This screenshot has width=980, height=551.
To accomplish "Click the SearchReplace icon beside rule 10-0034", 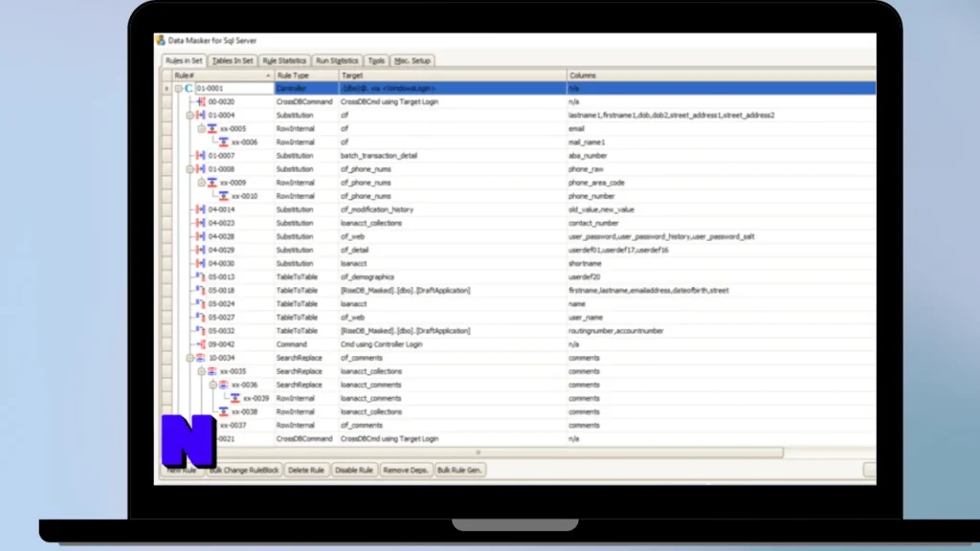I will (x=201, y=358).
